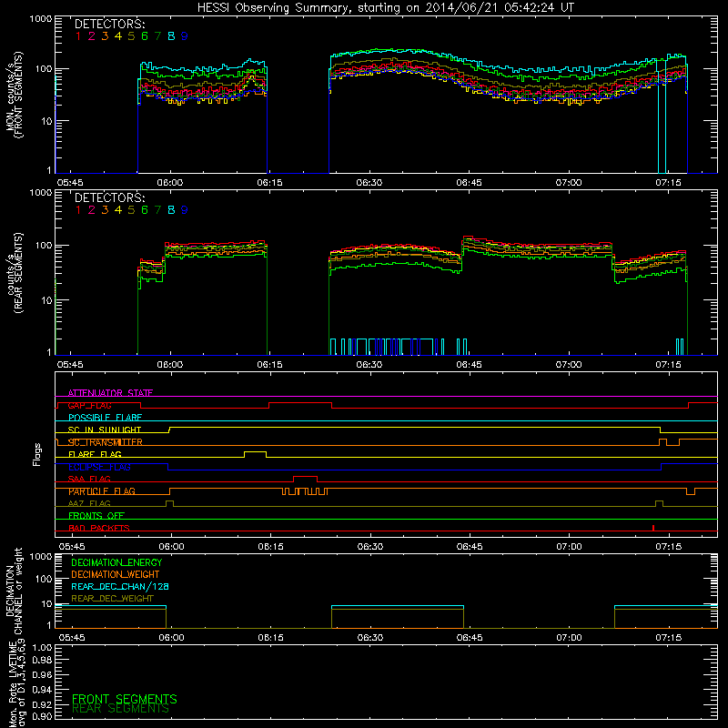Click the REAR SEGMENTS counts/s y-axis title
This screenshot has height=728, width=728.
(14, 273)
